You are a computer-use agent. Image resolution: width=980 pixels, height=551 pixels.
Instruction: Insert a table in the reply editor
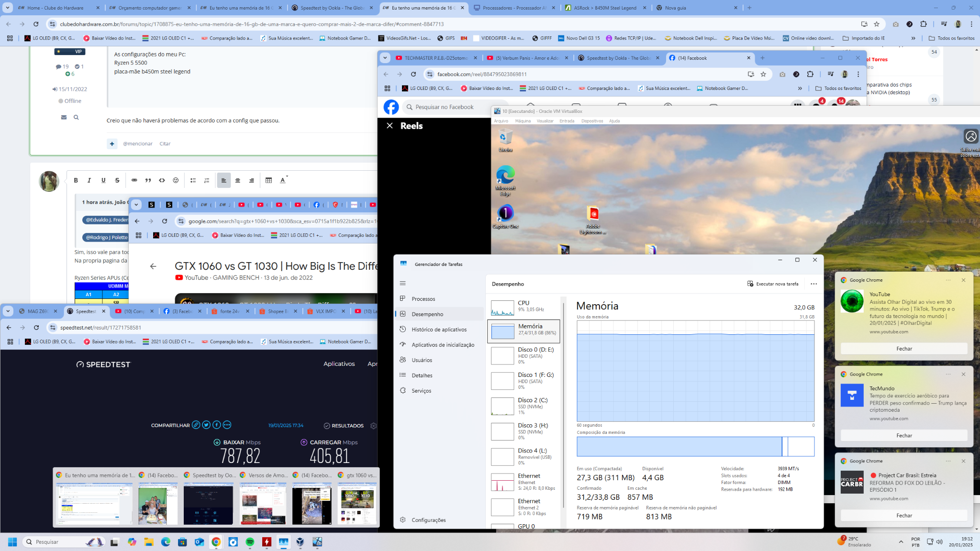[x=268, y=180]
